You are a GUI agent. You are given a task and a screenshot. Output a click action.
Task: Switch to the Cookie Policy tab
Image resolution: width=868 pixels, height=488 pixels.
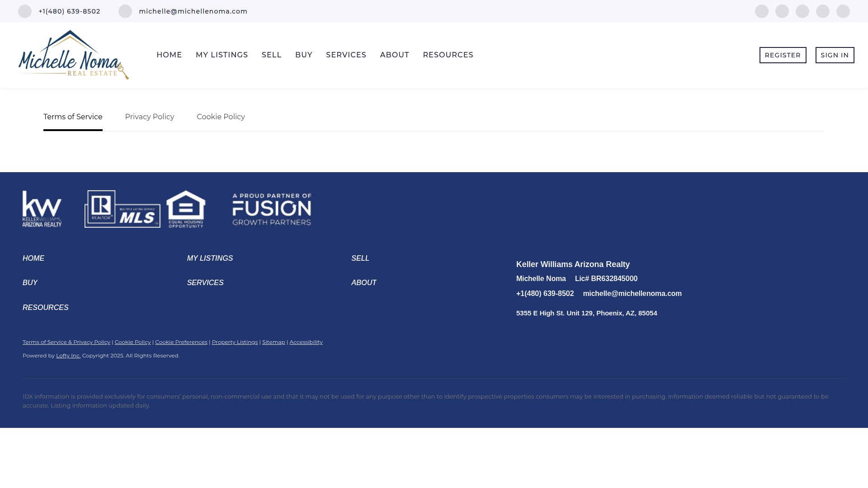221,117
